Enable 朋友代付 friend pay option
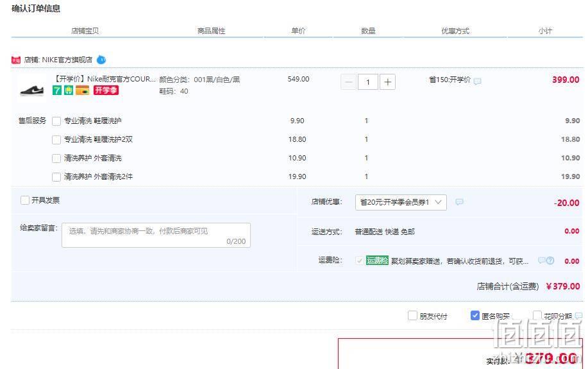588x369 pixels. tap(412, 315)
